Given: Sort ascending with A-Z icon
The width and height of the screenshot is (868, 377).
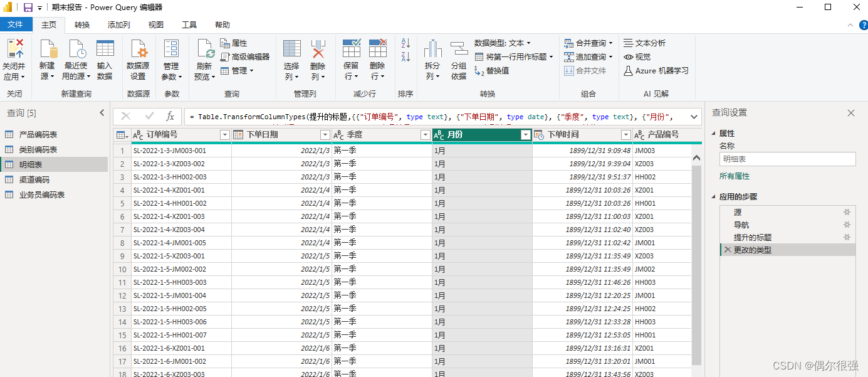Looking at the screenshot, I should tap(405, 43).
